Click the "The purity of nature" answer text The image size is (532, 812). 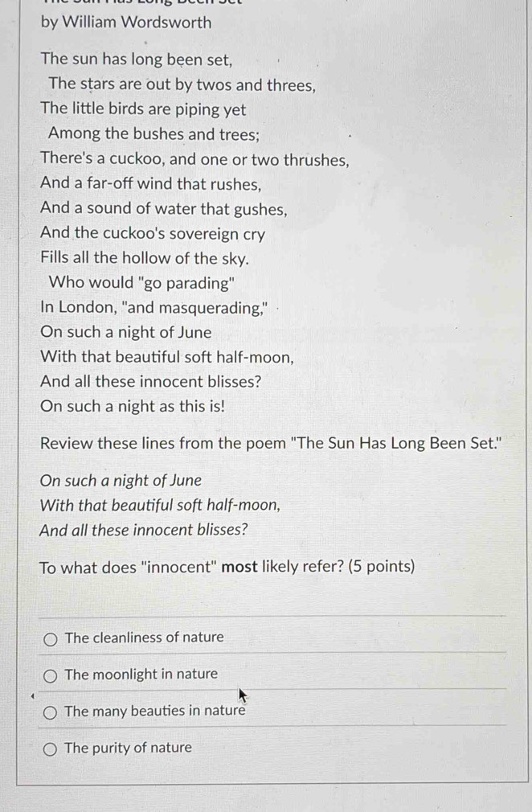tap(128, 748)
